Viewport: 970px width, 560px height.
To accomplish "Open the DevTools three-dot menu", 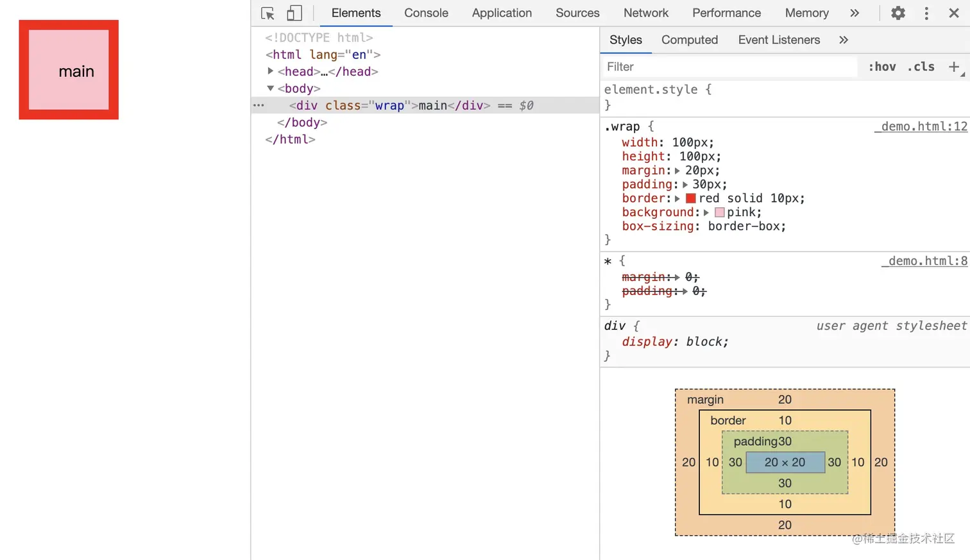I will click(x=926, y=13).
